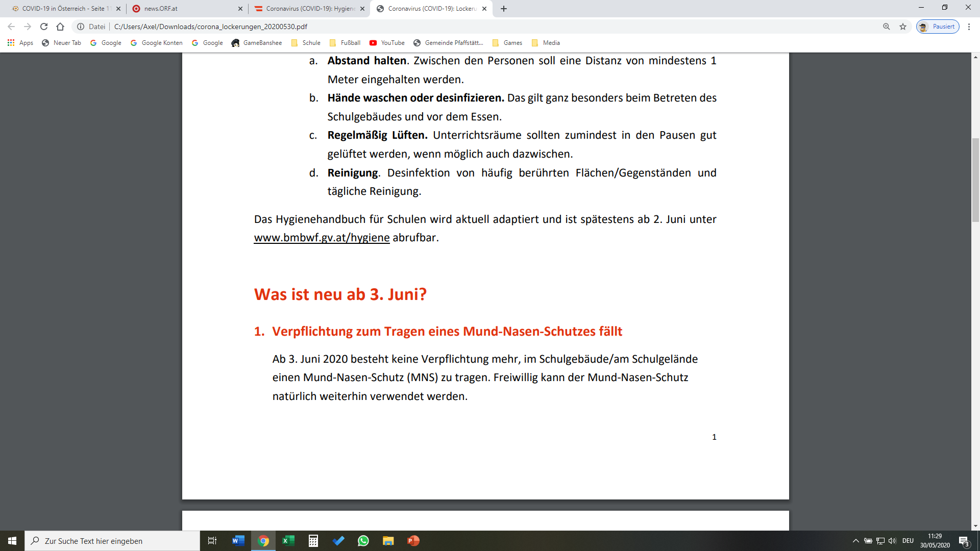
Task: Open a new browser tab
Action: coord(504,9)
